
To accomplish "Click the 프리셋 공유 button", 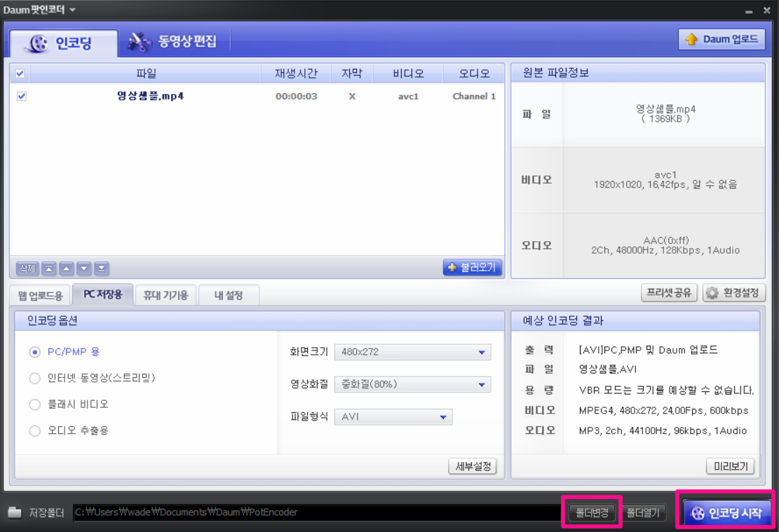I will pos(669,292).
